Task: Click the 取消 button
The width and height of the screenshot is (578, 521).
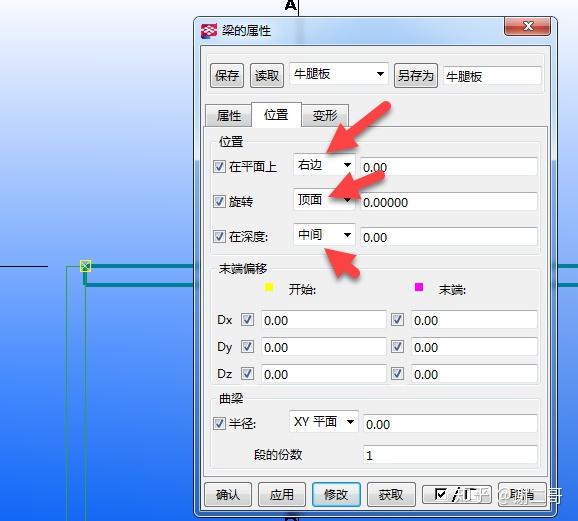Action: (x=522, y=494)
